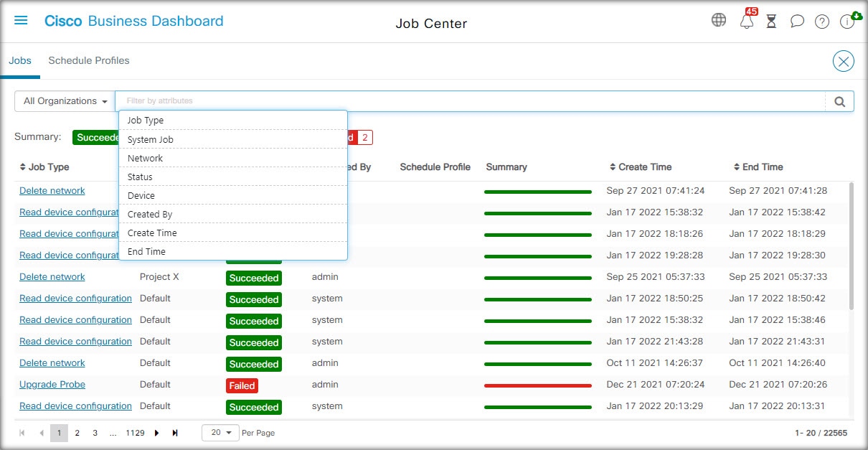Image resolution: width=868 pixels, height=450 pixels.
Task: Click the Summary column header
Action: click(x=506, y=167)
